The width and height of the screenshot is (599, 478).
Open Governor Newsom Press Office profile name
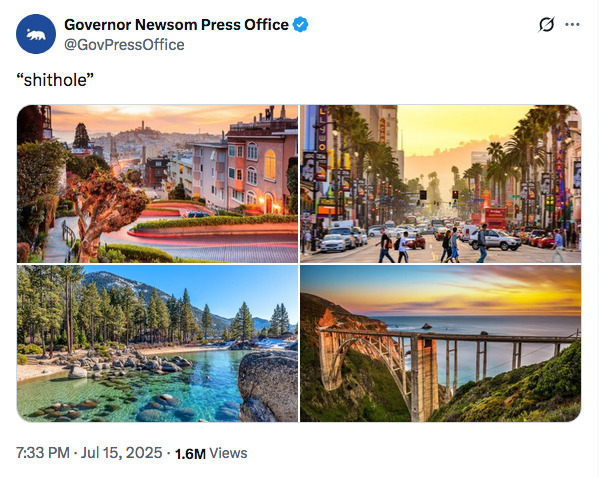pos(176,24)
